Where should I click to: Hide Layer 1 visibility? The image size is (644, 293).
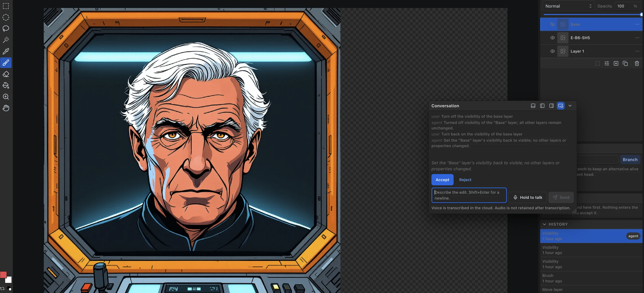552,51
